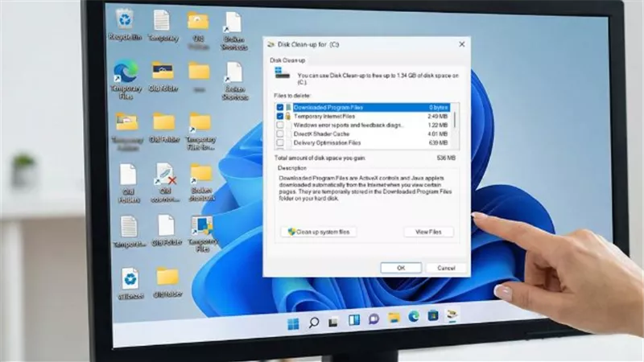Check Windows error reports and feedback checkbox
The height and width of the screenshot is (362, 644).
tap(280, 125)
